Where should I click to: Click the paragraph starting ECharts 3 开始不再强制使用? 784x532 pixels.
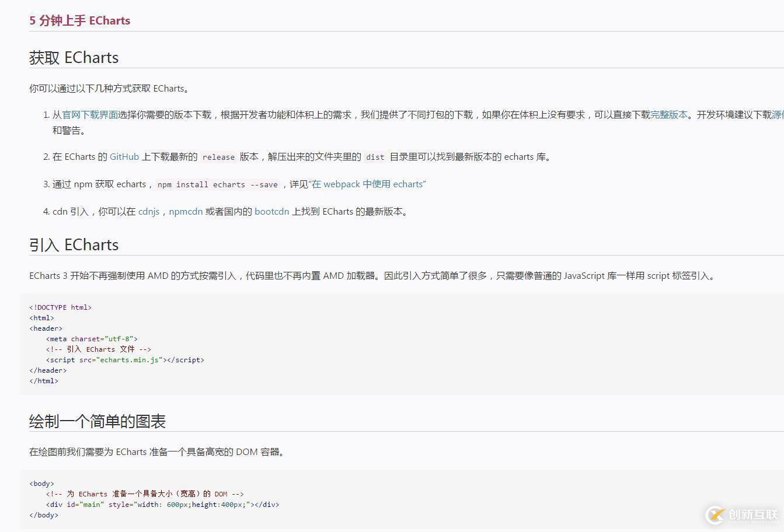click(372, 276)
